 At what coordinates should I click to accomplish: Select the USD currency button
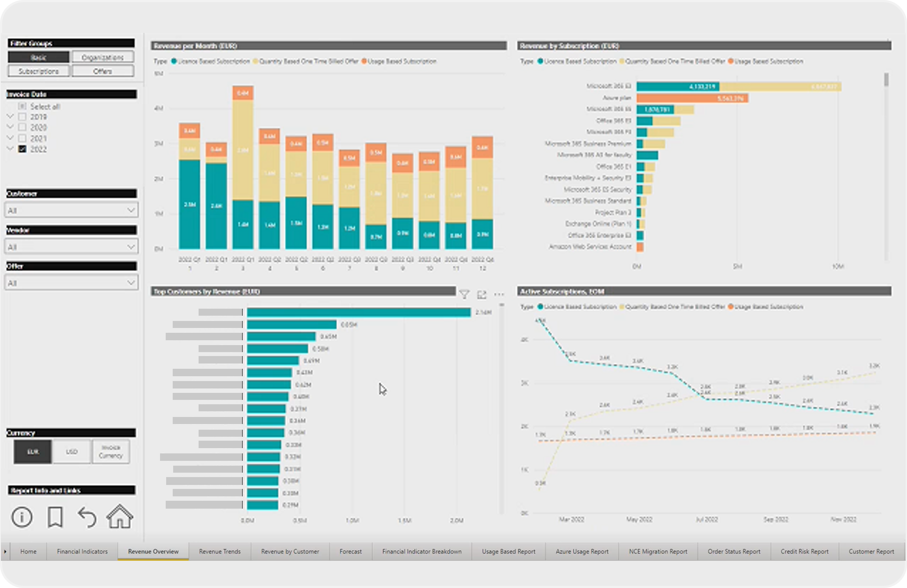click(x=71, y=452)
